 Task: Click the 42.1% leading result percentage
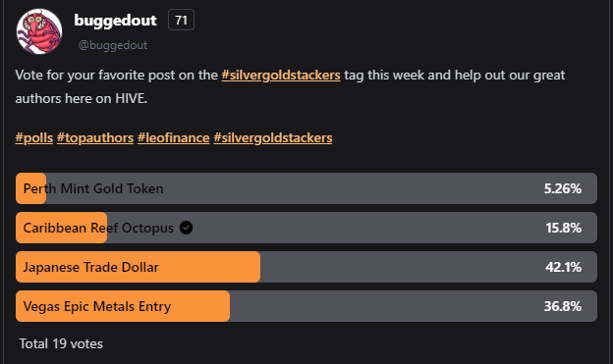(x=563, y=267)
